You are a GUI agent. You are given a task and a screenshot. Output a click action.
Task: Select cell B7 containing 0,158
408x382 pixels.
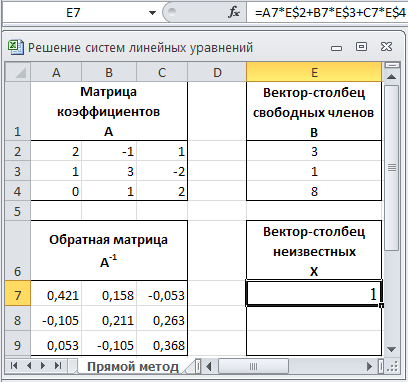(109, 293)
